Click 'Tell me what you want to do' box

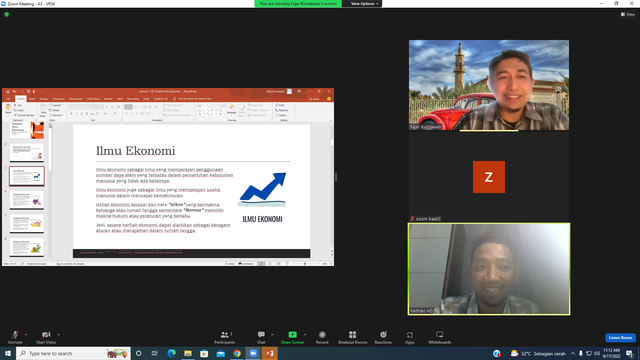click(192, 99)
